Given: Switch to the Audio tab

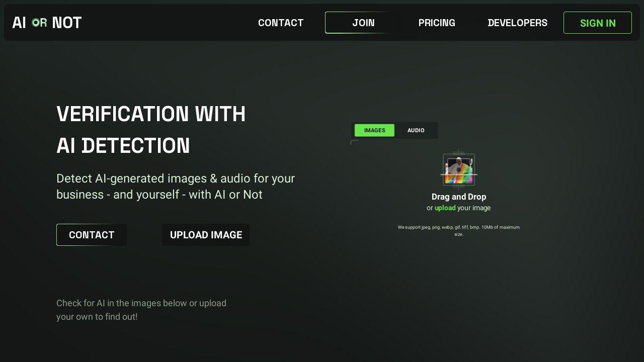Looking at the screenshot, I should point(416,130).
